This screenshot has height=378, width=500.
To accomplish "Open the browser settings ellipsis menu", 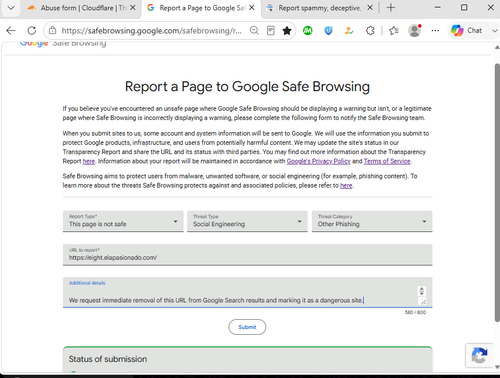I will click(x=435, y=31).
